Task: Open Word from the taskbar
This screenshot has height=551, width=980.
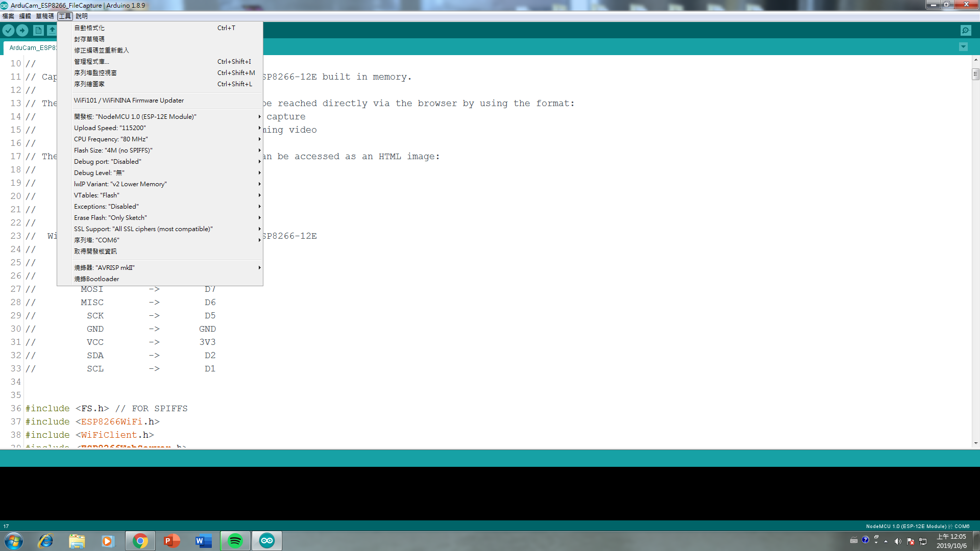Action: pos(204,541)
